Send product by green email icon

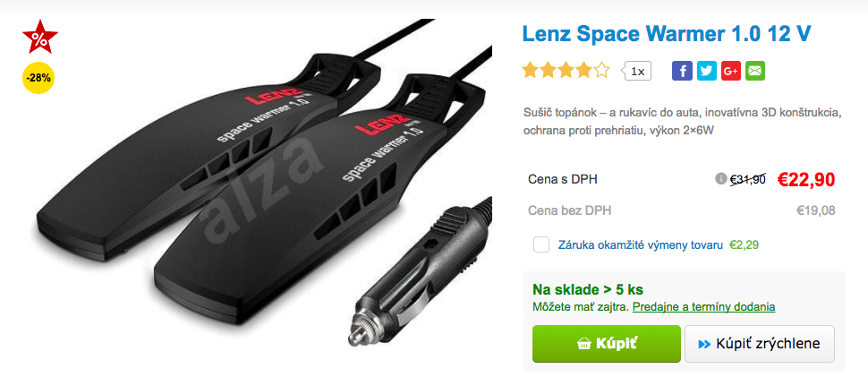[755, 71]
